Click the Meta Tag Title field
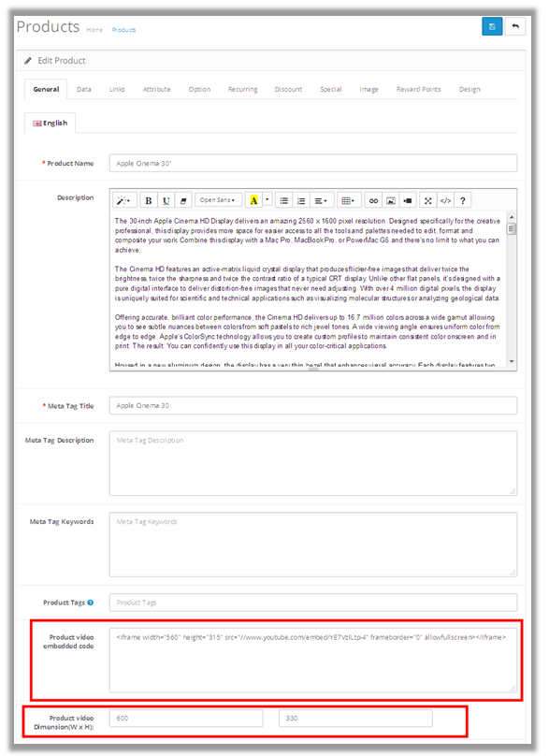 click(313, 405)
